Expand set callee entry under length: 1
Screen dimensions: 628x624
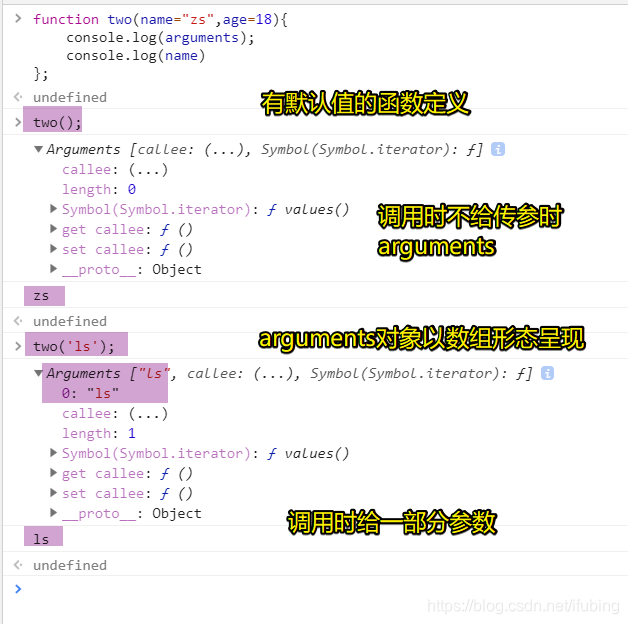(53, 493)
